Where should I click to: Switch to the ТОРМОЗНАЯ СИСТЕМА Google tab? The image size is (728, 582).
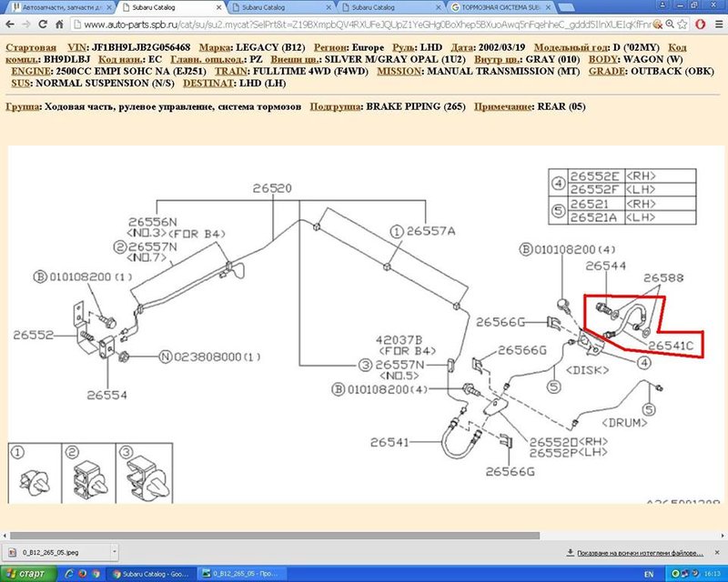[x=500, y=7]
